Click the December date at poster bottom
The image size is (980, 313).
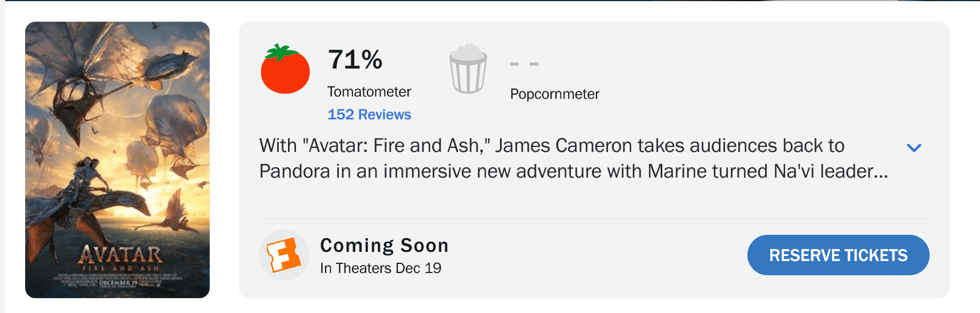click(x=118, y=283)
